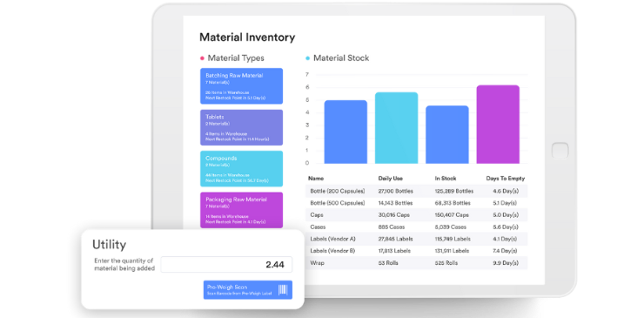Select the Wrap row name

(x=317, y=262)
